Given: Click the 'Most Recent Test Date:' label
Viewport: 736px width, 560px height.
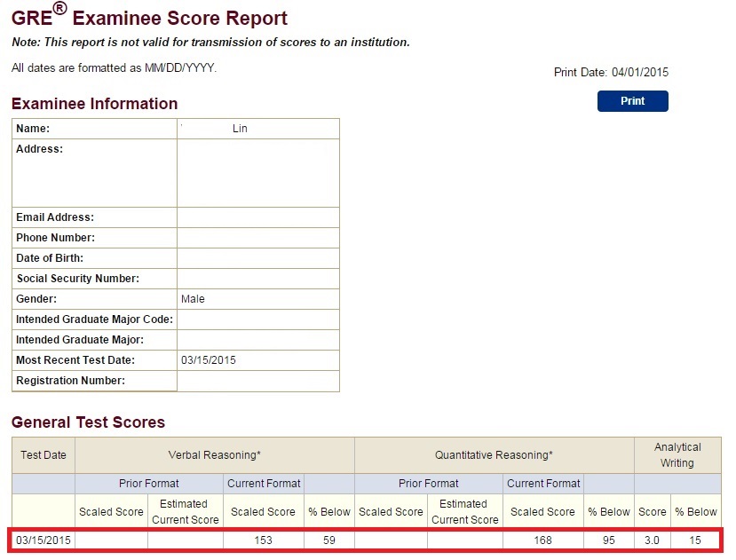Looking at the screenshot, I should 75,360.
